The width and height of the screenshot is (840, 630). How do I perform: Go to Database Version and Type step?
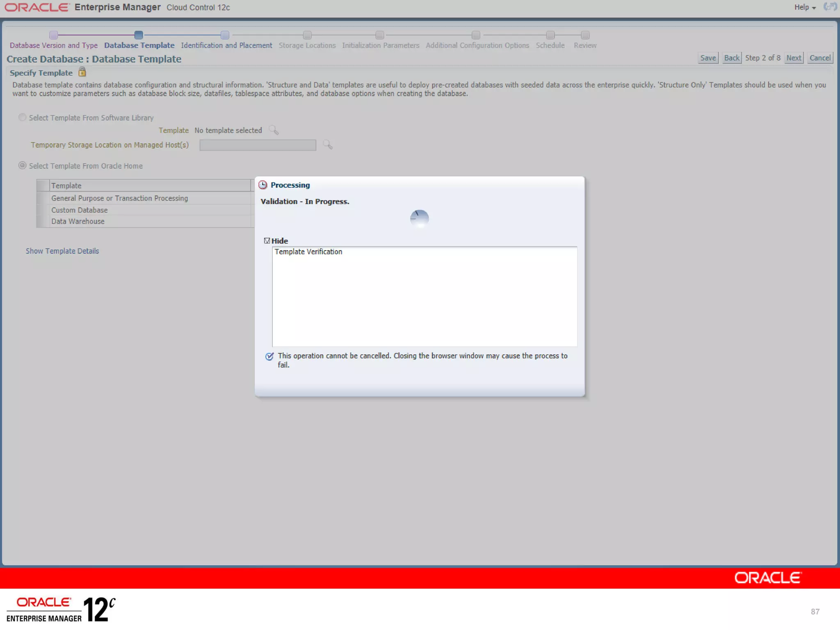point(54,46)
